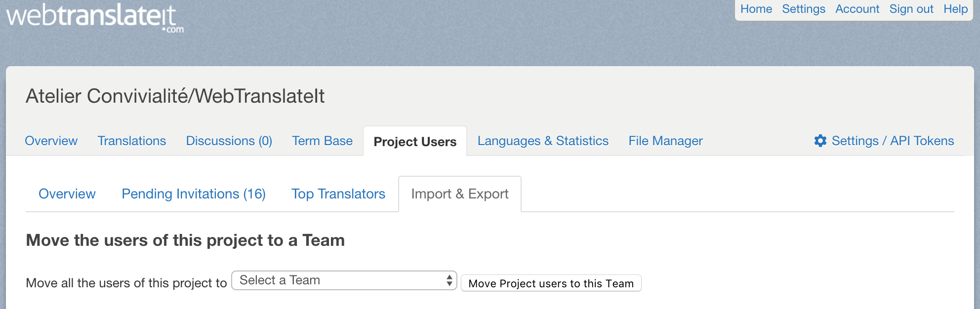View Pending Invitations (16)
980x309 pixels.
(194, 194)
